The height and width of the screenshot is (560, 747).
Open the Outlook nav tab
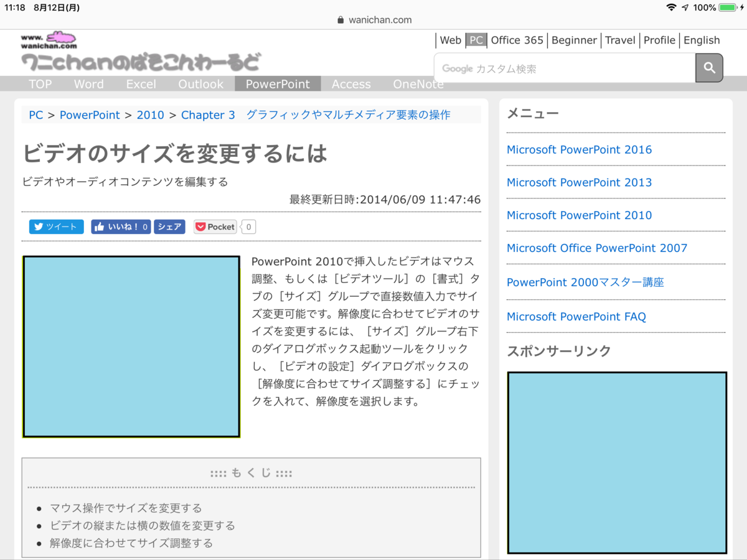pos(200,84)
